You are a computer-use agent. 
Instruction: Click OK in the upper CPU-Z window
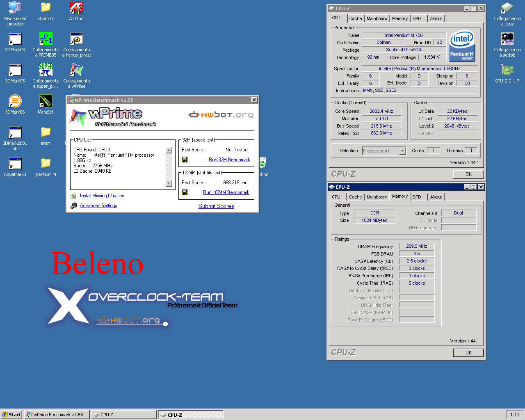point(468,174)
